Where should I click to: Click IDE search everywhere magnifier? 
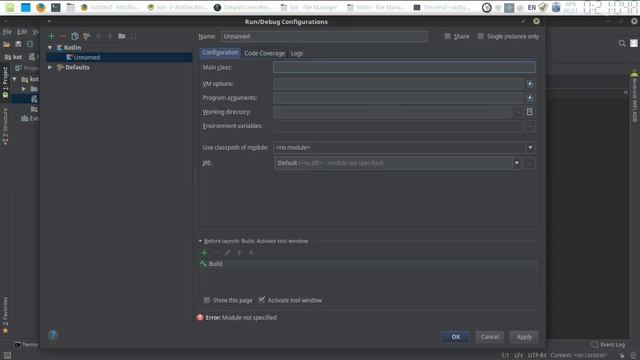pyautogui.click(x=622, y=43)
